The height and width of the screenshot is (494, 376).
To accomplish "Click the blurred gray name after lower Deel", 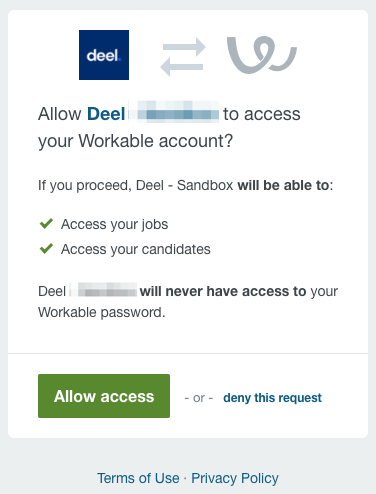I will [x=103, y=289].
